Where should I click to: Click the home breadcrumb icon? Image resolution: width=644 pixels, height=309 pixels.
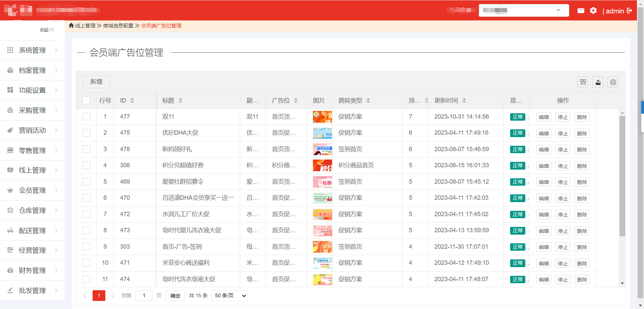click(71, 25)
